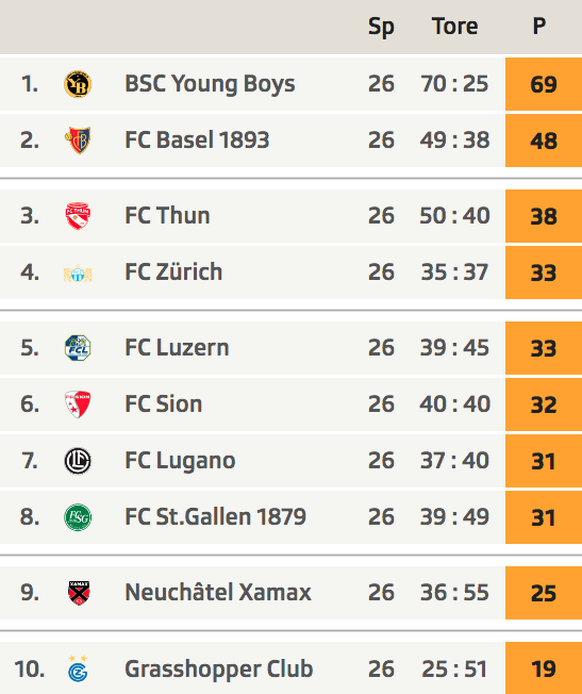The height and width of the screenshot is (694, 582).
Task: Click FC Sion's 40 : 40 goals cell
Action: [455, 404]
